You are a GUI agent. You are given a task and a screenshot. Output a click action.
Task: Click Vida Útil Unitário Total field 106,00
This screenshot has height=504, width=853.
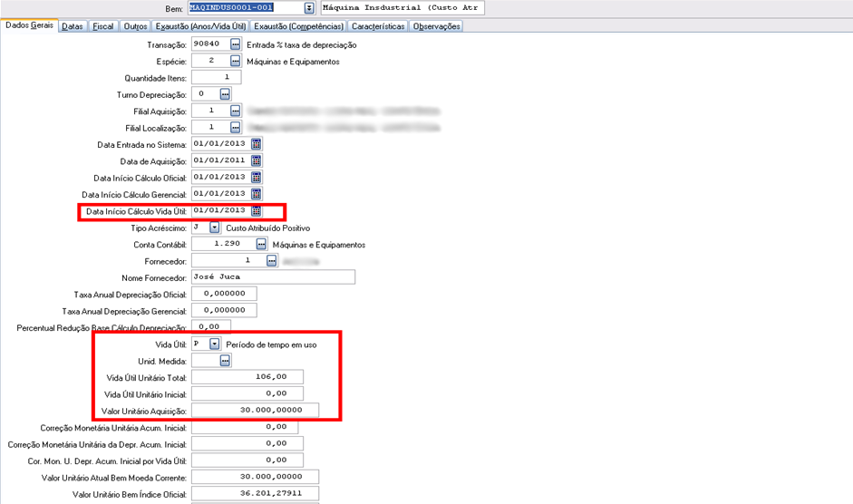247,377
